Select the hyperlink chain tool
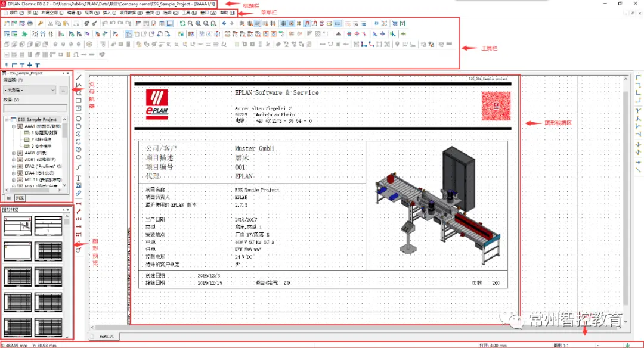The width and height of the screenshot is (644, 348). (x=79, y=193)
